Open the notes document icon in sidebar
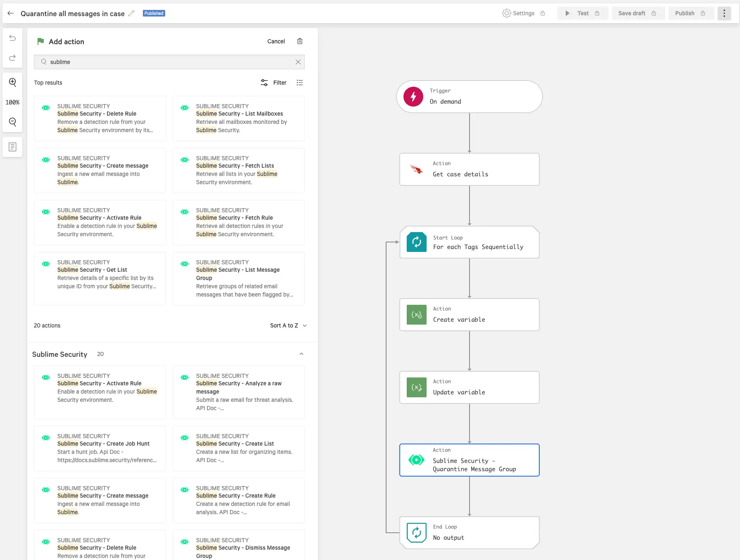The width and height of the screenshot is (740, 560). coord(12,147)
